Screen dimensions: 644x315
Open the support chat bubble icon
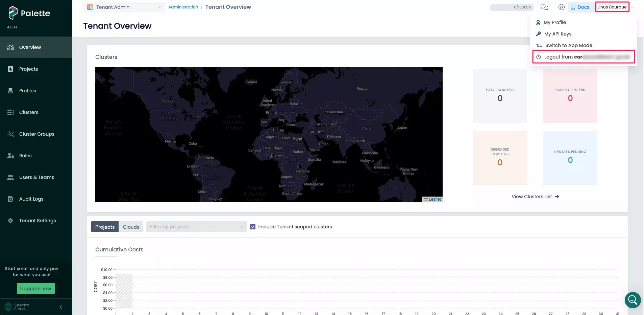point(633,300)
